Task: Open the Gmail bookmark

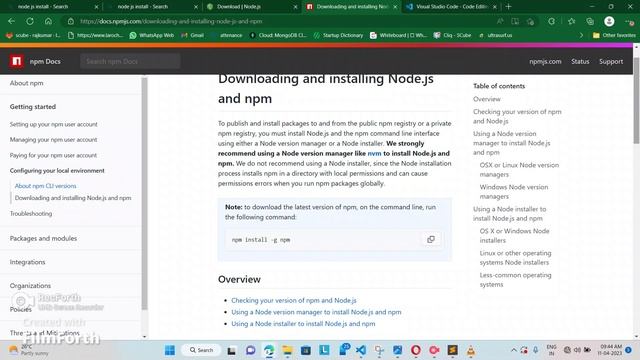Action: tap(192, 36)
